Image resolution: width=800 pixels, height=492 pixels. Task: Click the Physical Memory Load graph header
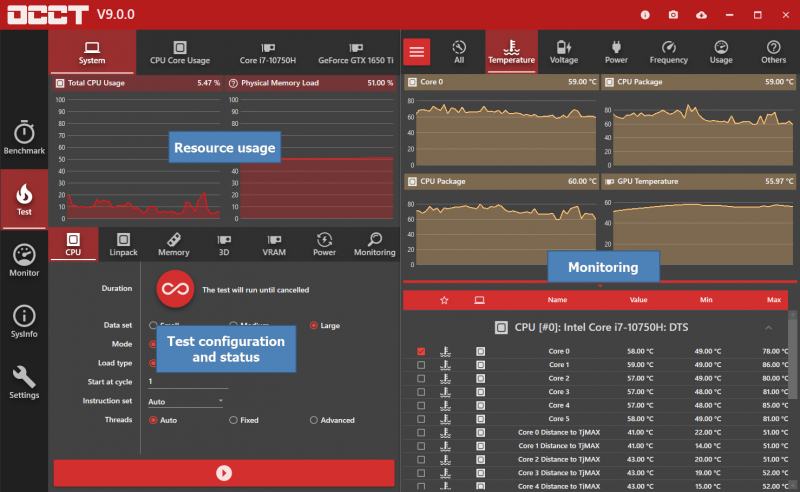(x=311, y=83)
